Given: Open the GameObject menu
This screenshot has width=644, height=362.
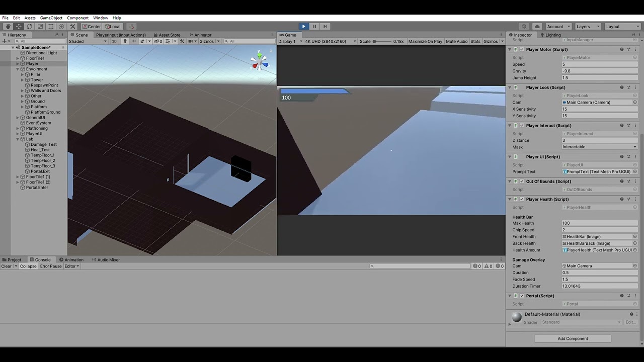Looking at the screenshot, I should click(x=51, y=18).
